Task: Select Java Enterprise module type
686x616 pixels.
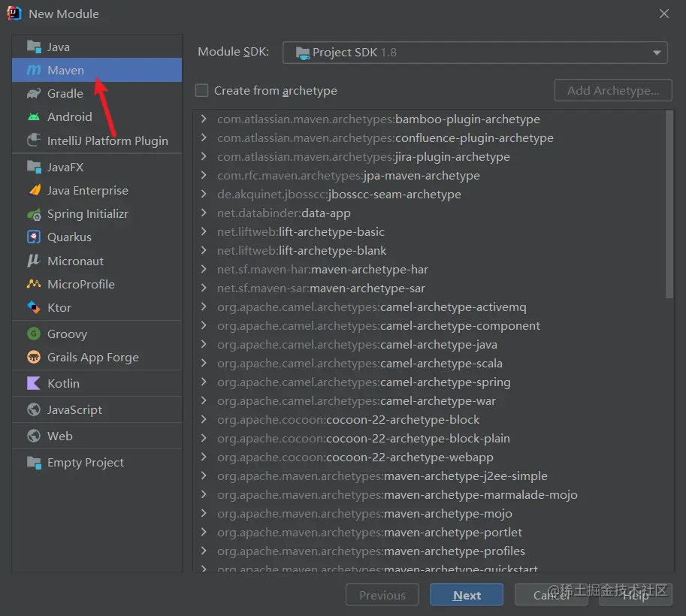Action: (97, 190)
